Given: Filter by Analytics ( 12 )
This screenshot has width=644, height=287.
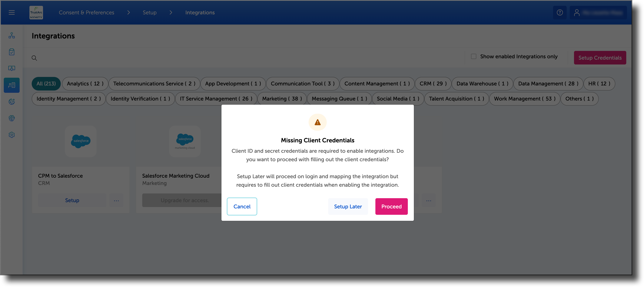Looking at the screenshot, I should click(85, 84).
